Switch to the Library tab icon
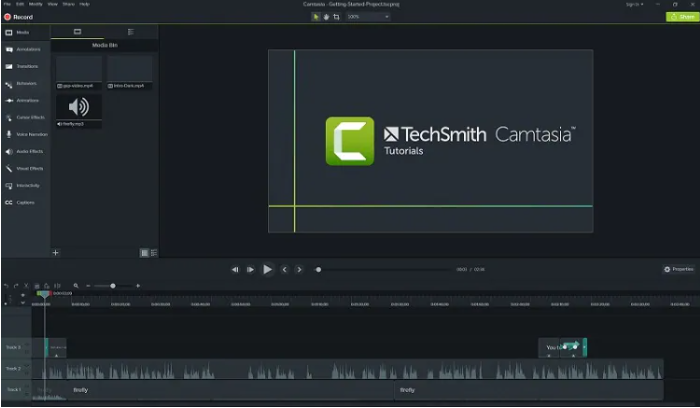Screen dimensions: 700x408 pos(131,32)
